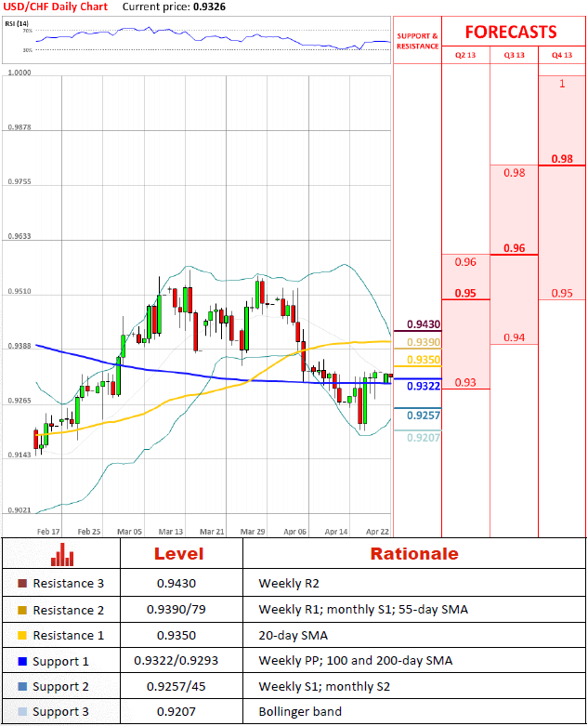Click the 'Weekly R2' rationale cell

289,584
